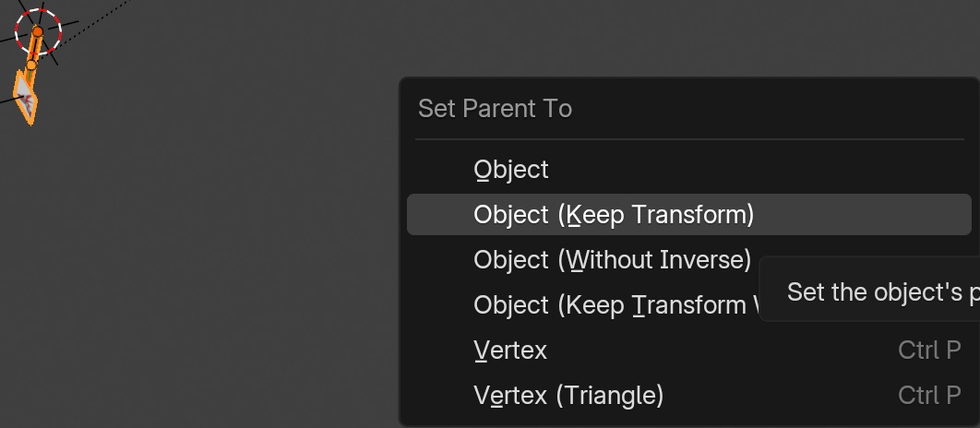
Task: Click the Set Parent To menu title
Action: click(x=495, y=109)
